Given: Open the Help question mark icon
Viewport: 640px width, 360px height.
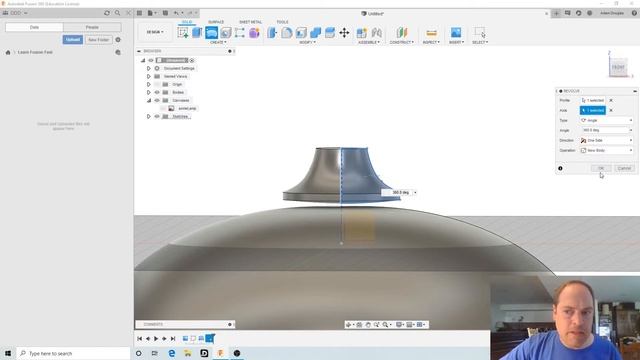Looking at the screenshot, I should coord(634,13).
